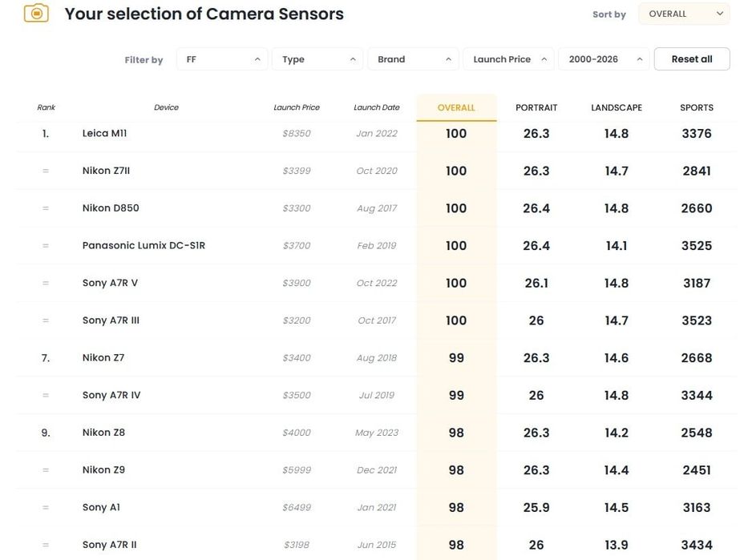The width and height of the screenshot is (752, 560).
Task: Click the camera sensor icon beside title
Action: 36,14
